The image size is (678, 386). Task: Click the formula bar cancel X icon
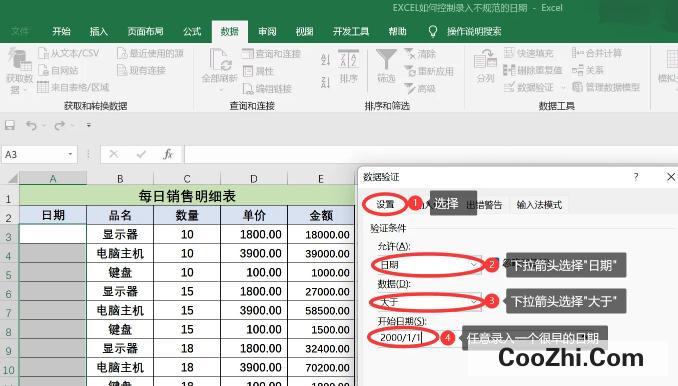tap(114, 154)
